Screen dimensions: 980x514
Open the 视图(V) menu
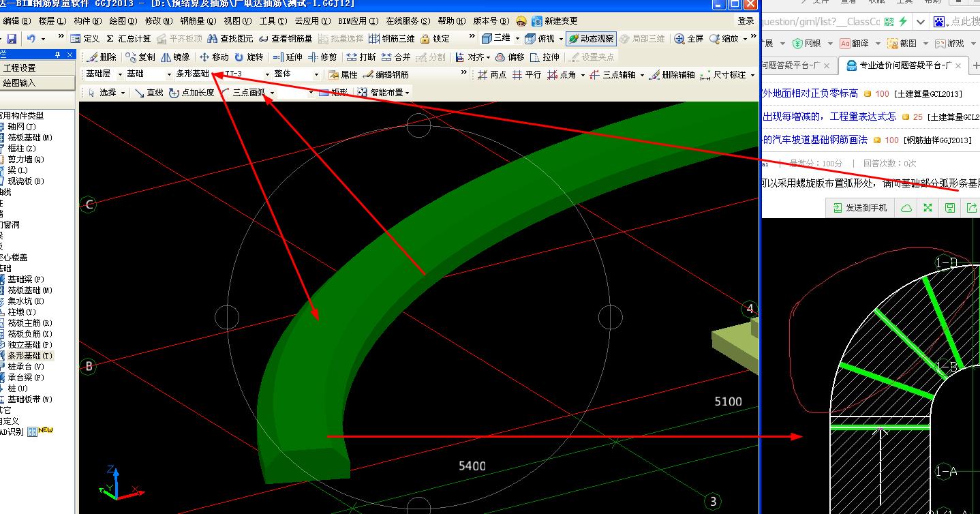coord(238,21)
